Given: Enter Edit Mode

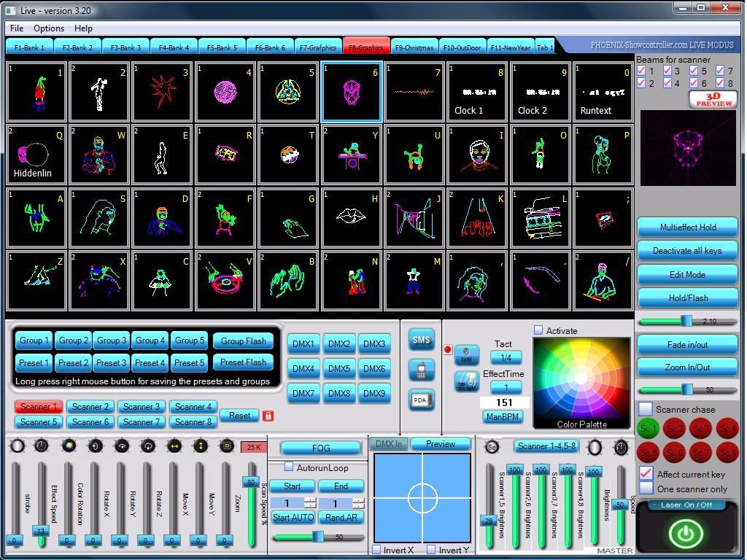Looking at the screenshot, I should pyautogui.click(x=687, y=274).
